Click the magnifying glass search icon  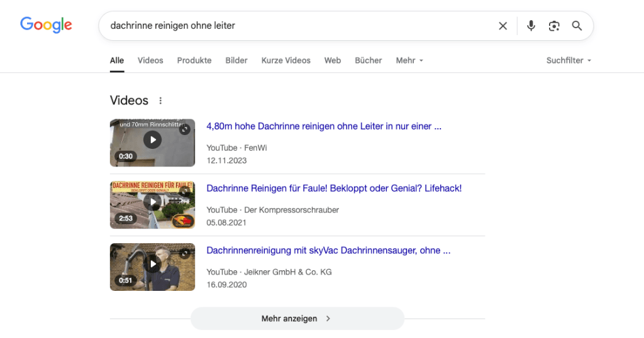(x=577, y=26)
